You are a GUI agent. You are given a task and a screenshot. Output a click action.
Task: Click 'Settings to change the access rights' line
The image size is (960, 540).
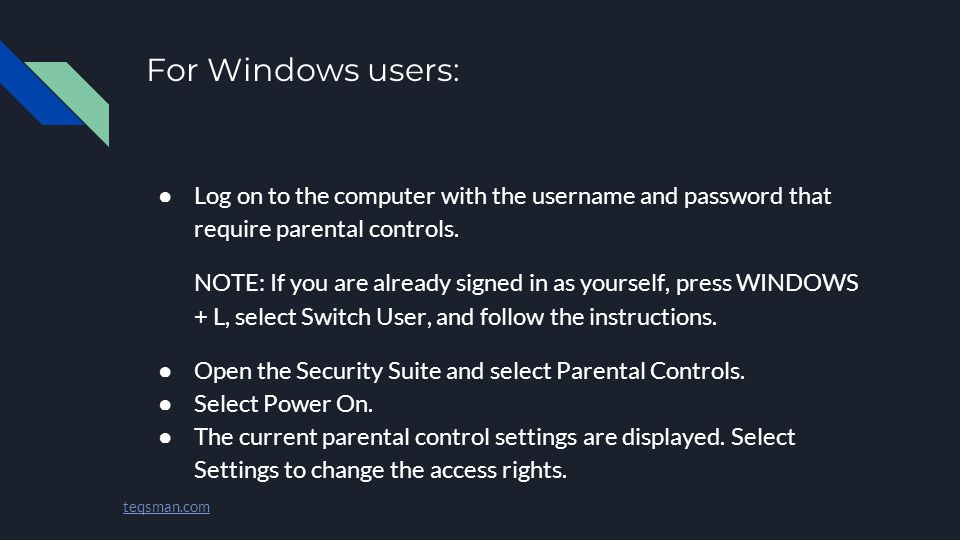click(380, 470)
